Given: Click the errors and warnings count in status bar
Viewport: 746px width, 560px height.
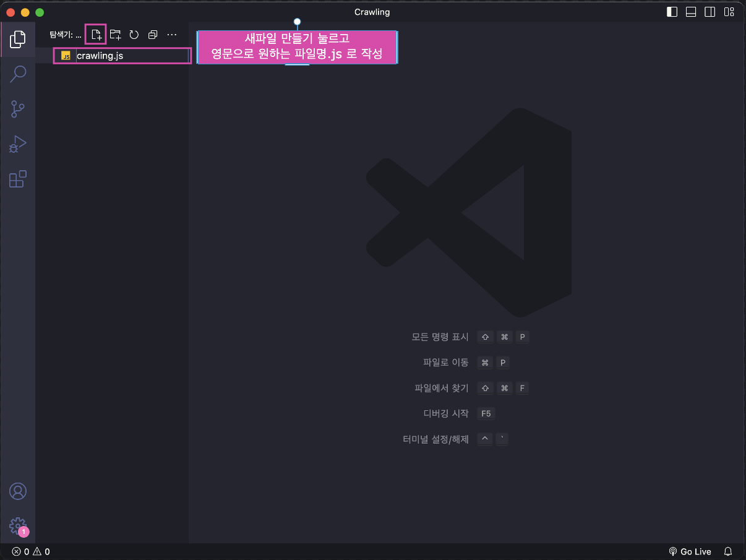Looking at the screenshot, I should tap(31, 551).
